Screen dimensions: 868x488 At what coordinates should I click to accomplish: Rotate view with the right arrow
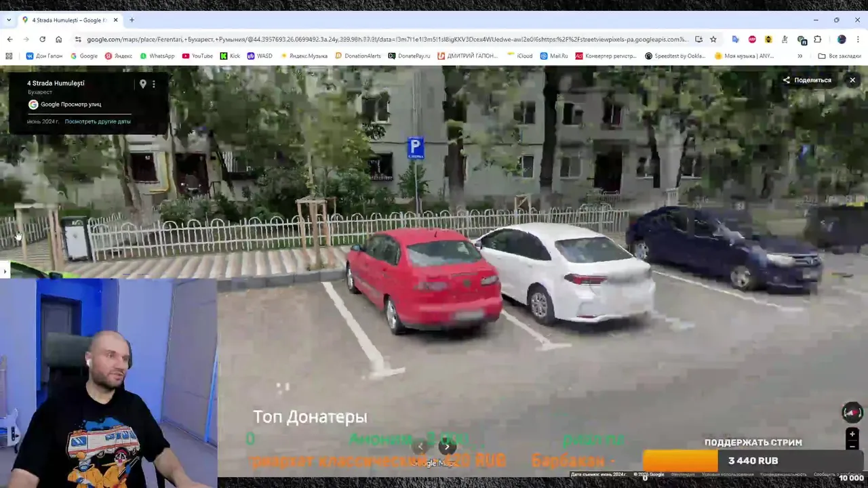coord(447,446)
